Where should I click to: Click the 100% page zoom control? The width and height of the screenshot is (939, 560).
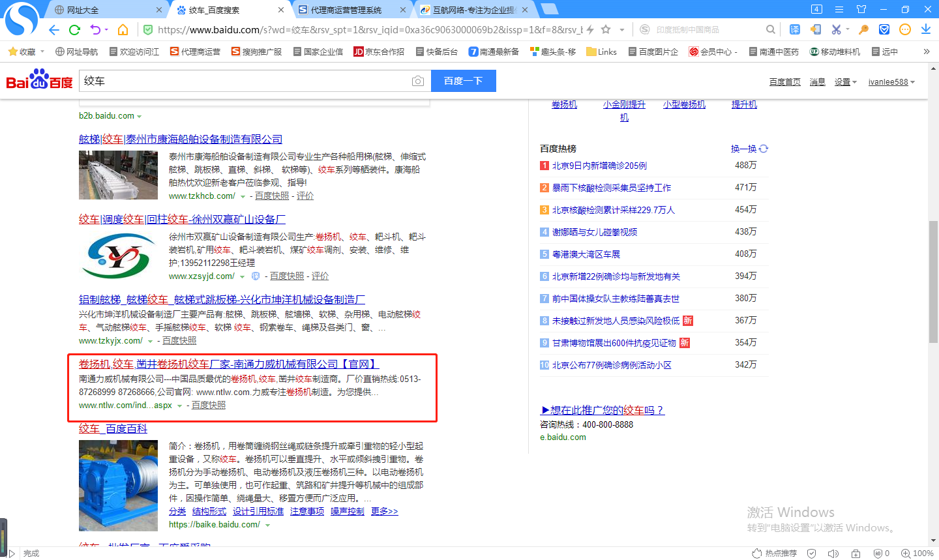[x=917, y=553]
